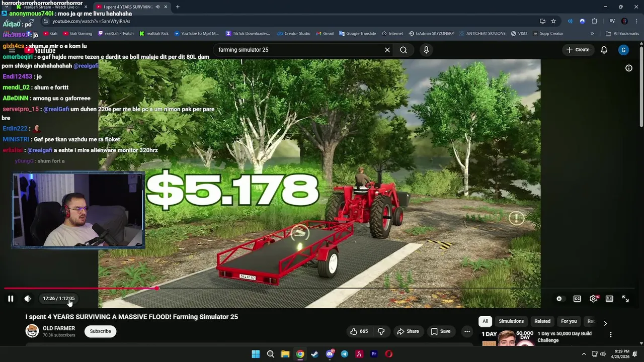The height and width of the screenshot is (362, 644).
Task: Show more filter chips with right arrow
Action: point(605,323)
